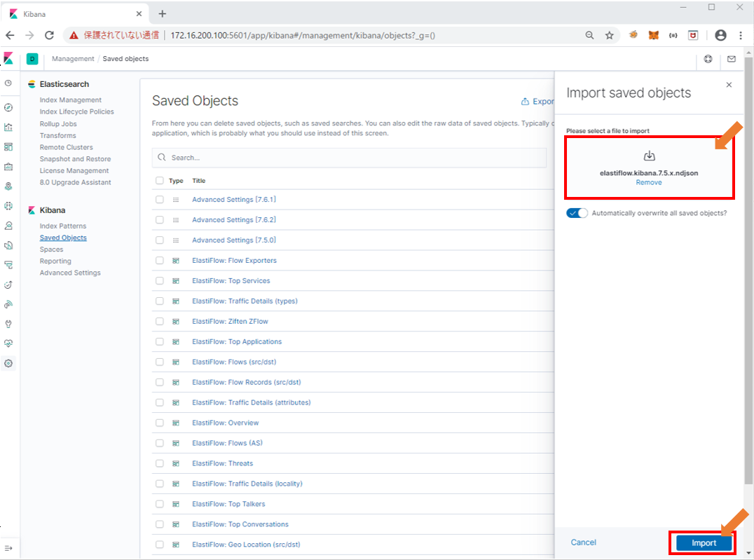The width and height of the screenshot is (754, 560).
Task: Open Machine Learning icon in sidebar
Action: [8, 206]
